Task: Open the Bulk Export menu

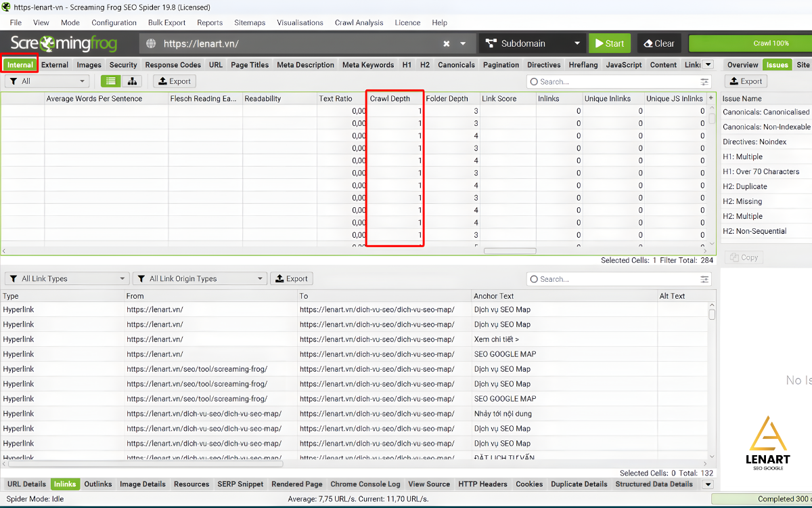Action: point(166,22)
